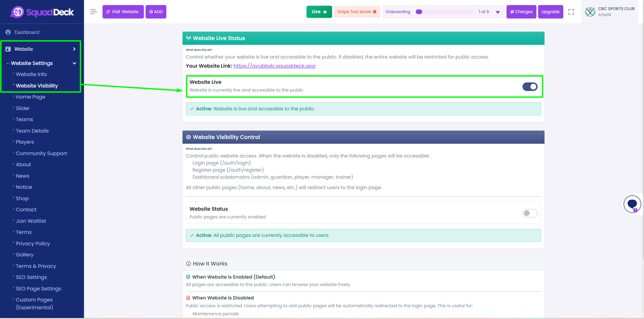Go to Home Page settings
Image resolution: width=644 pixels, height=319 pixels.
31,97
